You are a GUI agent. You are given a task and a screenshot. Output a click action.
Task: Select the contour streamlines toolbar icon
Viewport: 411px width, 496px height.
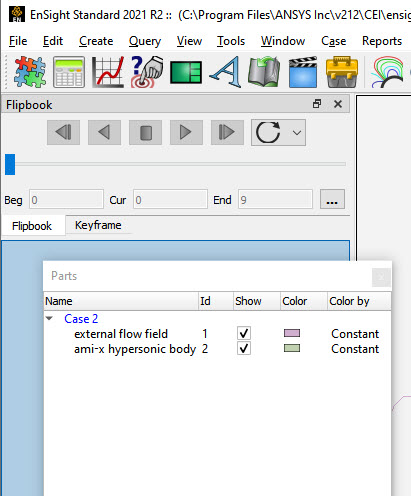tap(388, 72)
